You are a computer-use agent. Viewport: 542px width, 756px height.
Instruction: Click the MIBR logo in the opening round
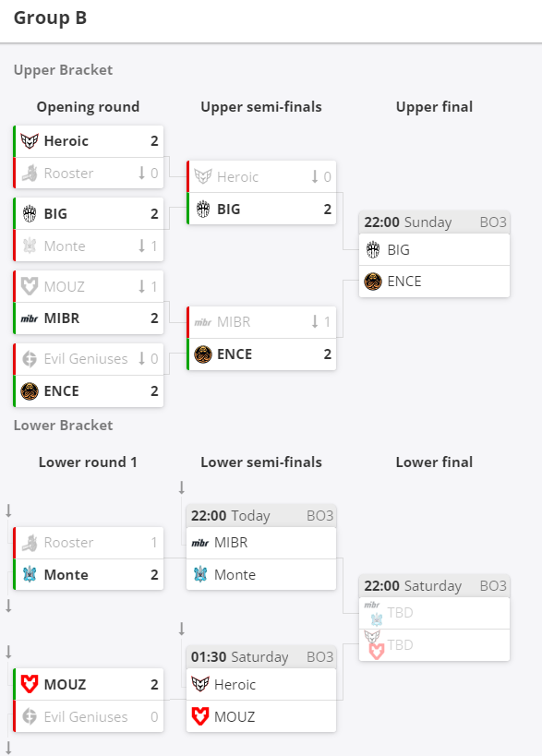coord(30,318)
